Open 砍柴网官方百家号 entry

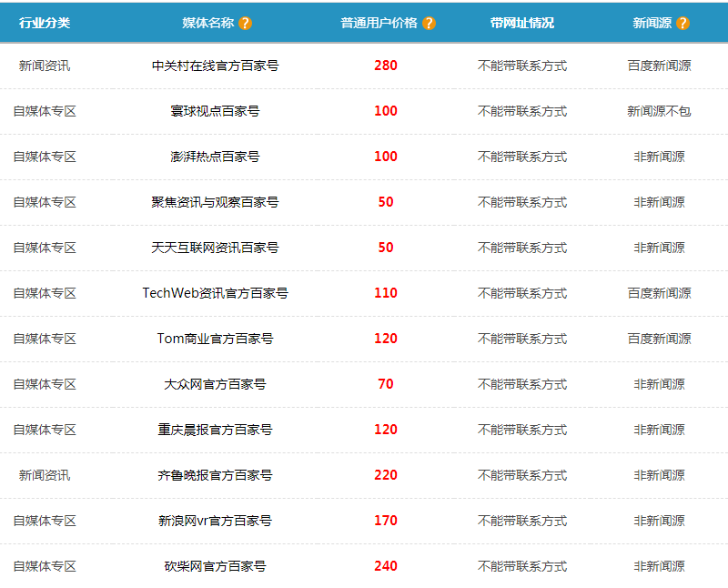[x=215, y=566]
